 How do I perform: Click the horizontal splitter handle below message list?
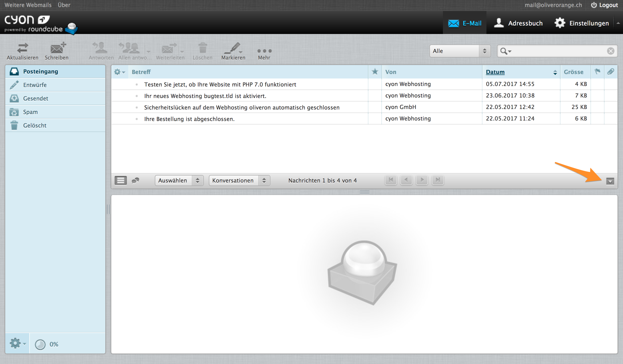[364, 192]
